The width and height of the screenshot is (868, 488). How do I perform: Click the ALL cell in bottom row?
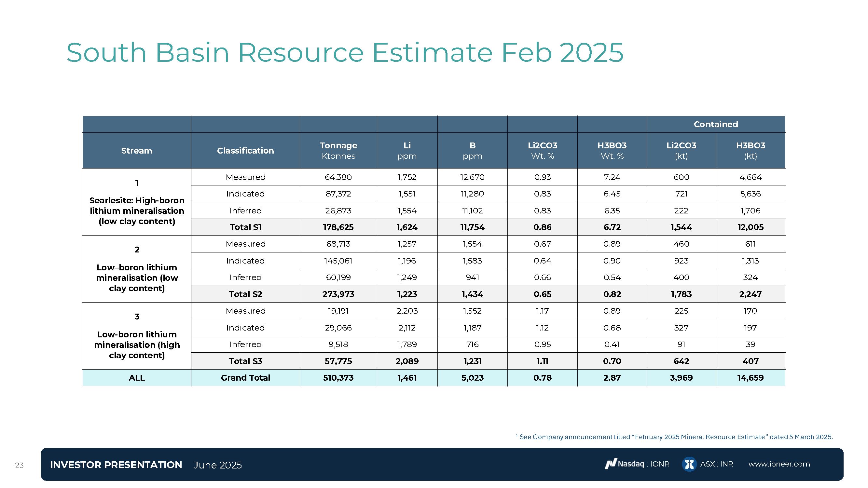point(137,377)
